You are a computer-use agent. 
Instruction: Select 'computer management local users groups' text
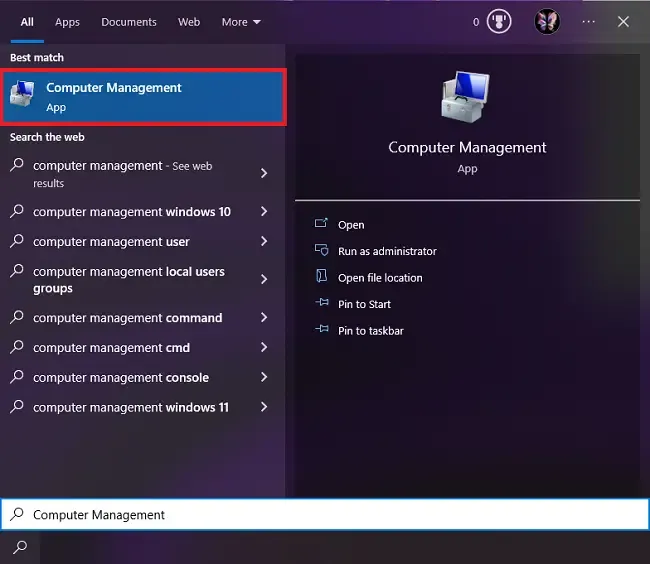click(129, 280)
